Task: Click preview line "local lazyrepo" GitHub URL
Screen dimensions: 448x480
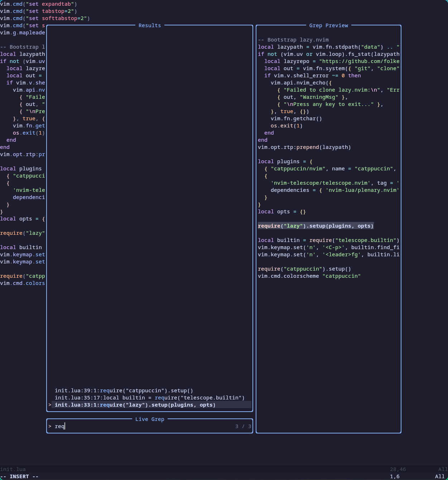Action: 332,61
